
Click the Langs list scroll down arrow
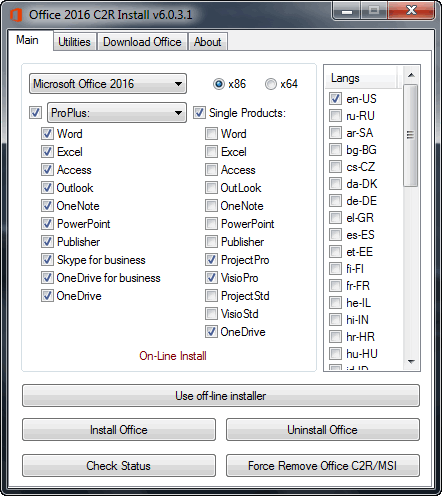411,362
